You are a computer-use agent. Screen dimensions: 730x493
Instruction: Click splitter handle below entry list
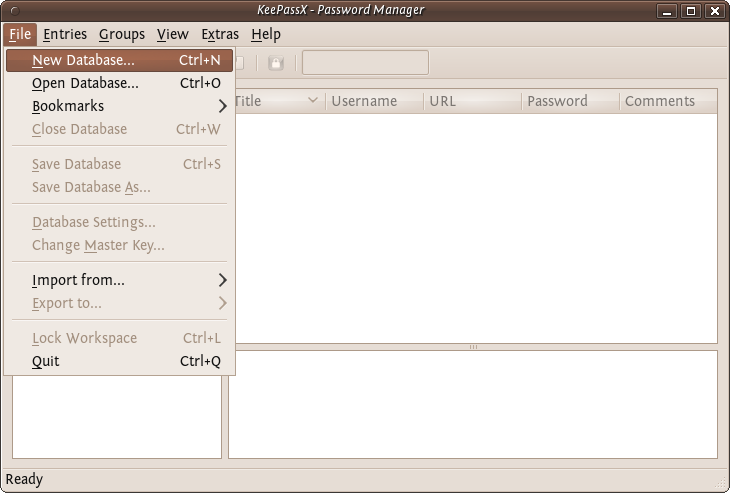[x=473, y=347]
